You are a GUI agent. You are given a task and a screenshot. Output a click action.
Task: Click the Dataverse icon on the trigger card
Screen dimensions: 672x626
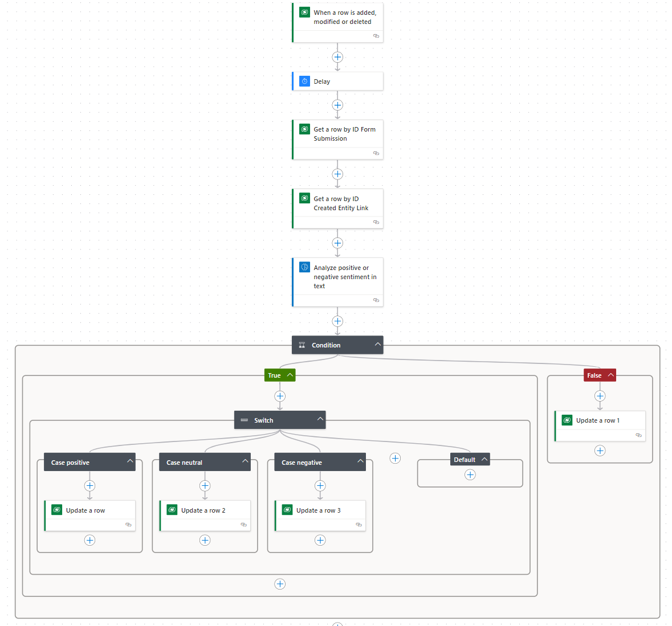[304, 11]
